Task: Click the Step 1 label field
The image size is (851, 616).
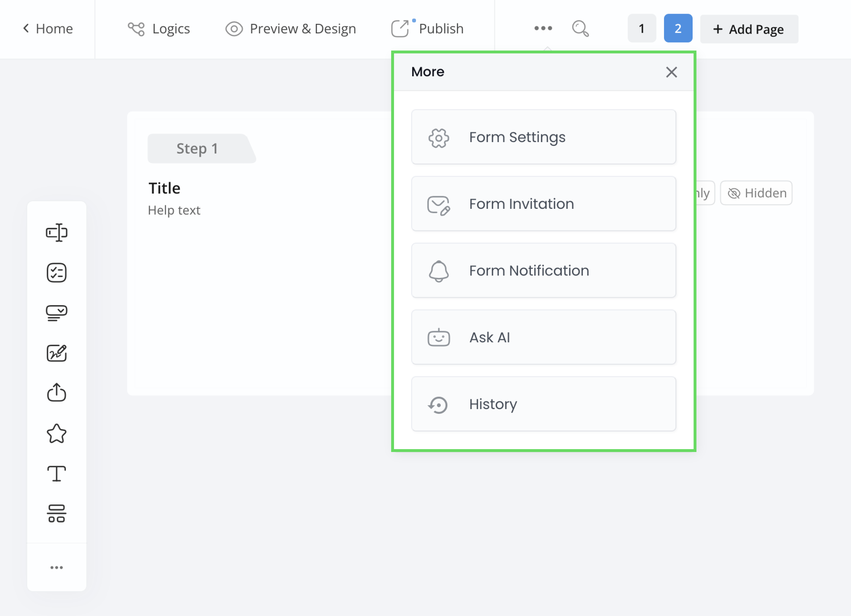Action: [x=198, y=148]
